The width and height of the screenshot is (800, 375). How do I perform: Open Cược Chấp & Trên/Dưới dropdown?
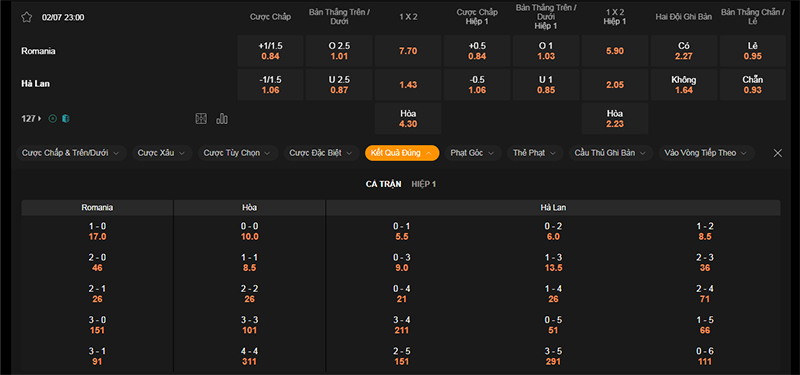tap(71, 153)
